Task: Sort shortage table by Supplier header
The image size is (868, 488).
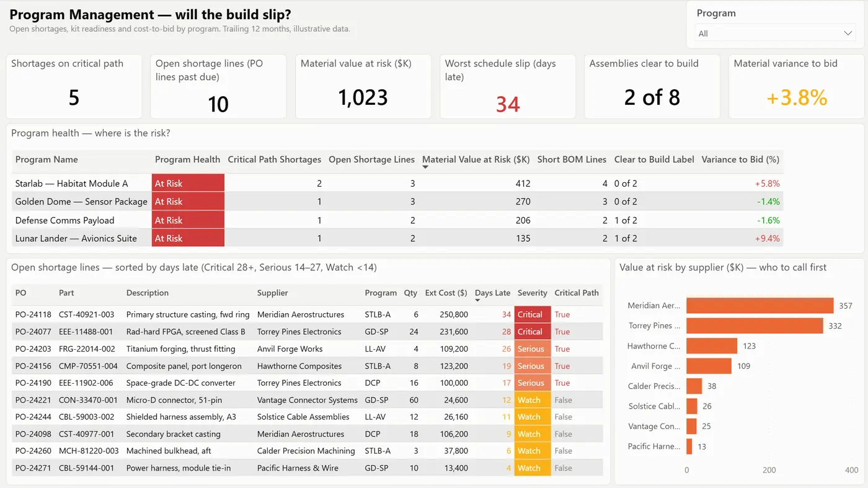Action: (x=273, y=293)
